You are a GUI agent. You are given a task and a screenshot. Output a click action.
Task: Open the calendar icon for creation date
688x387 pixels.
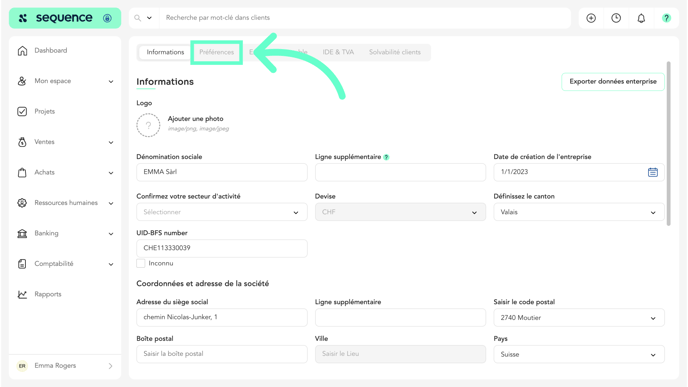pos(652,172)
